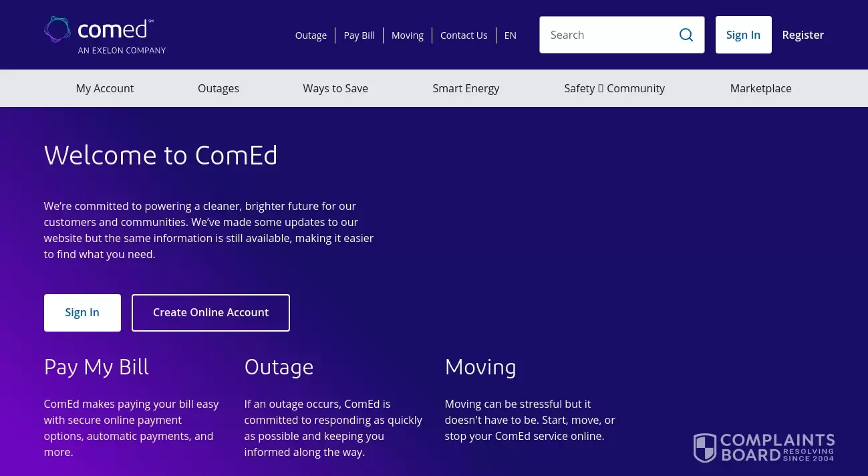
Task: Open the Smart Energy menu
Action: [466, 88]
